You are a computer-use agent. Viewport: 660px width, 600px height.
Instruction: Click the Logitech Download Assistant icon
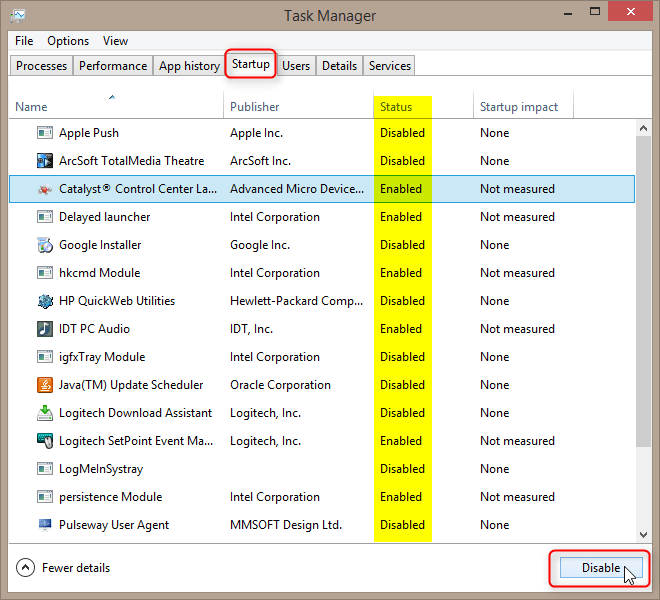point(45,413)
